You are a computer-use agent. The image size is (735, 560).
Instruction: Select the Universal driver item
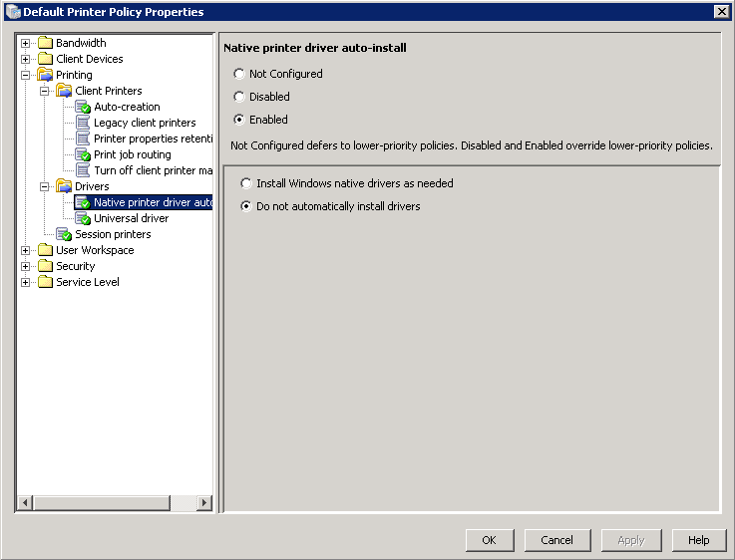click(132, 218)
